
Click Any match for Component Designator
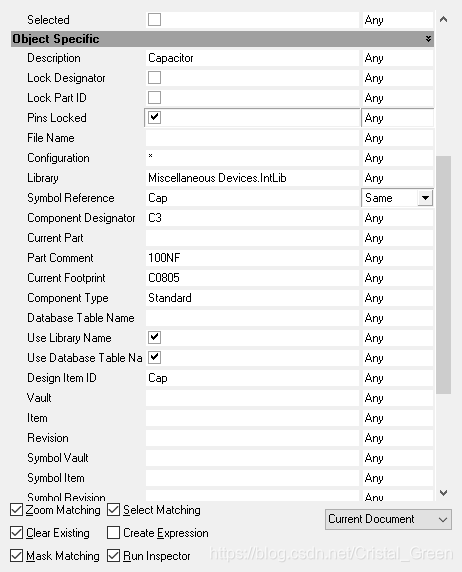(x=398, y=218)
